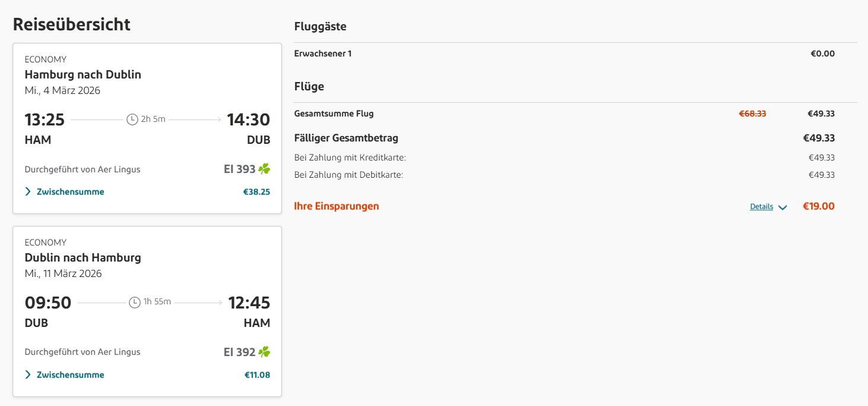
Task: Click the Ihre Einsparungen label
Action: (x=336, y=206)
